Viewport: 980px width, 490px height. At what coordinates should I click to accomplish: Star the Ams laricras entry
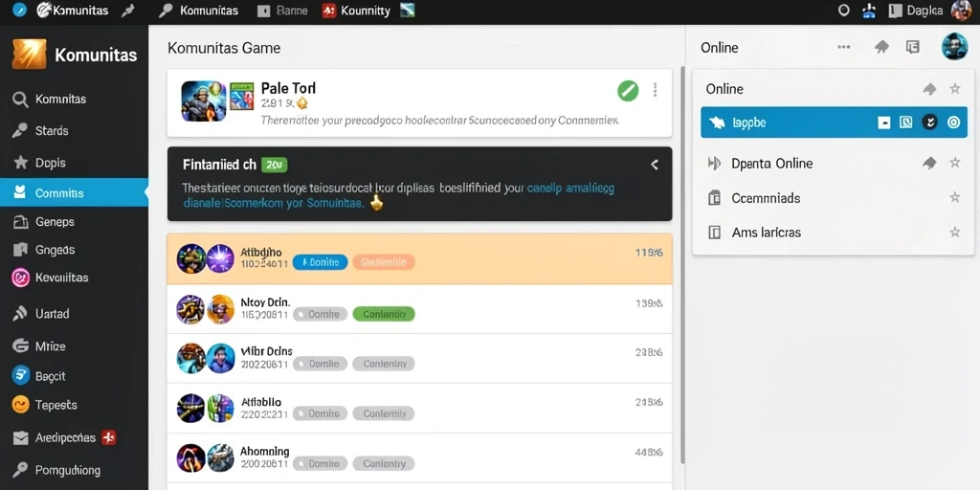coord(954,232)
